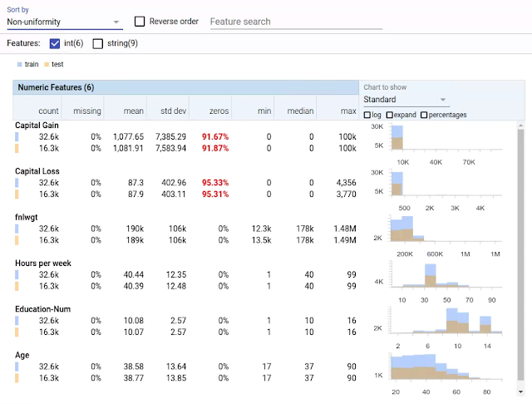Click the Education-Num feature name

pyautogui.click(x=42, y=309)
